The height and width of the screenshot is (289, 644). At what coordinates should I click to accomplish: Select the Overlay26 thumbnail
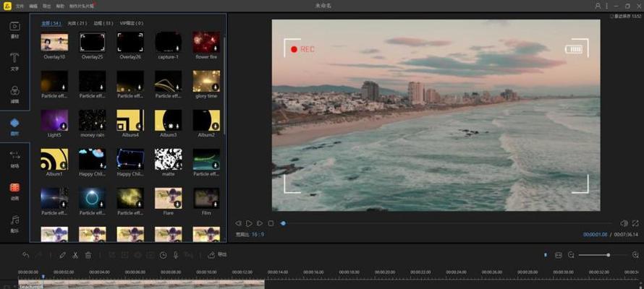tap(130, 42)
